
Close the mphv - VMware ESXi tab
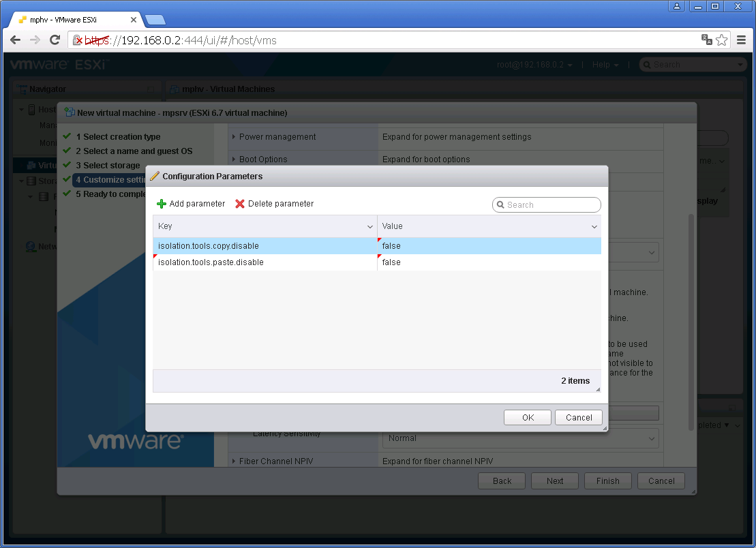tap(134, 20)
